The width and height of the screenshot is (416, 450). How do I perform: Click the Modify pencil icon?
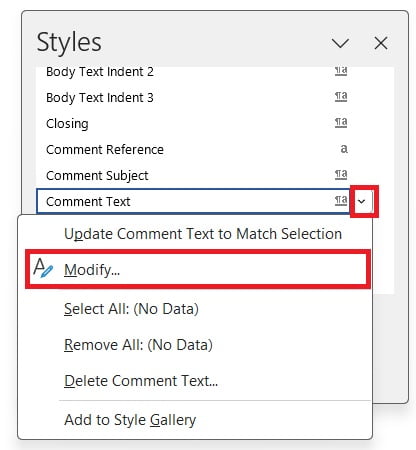point(43,268)
